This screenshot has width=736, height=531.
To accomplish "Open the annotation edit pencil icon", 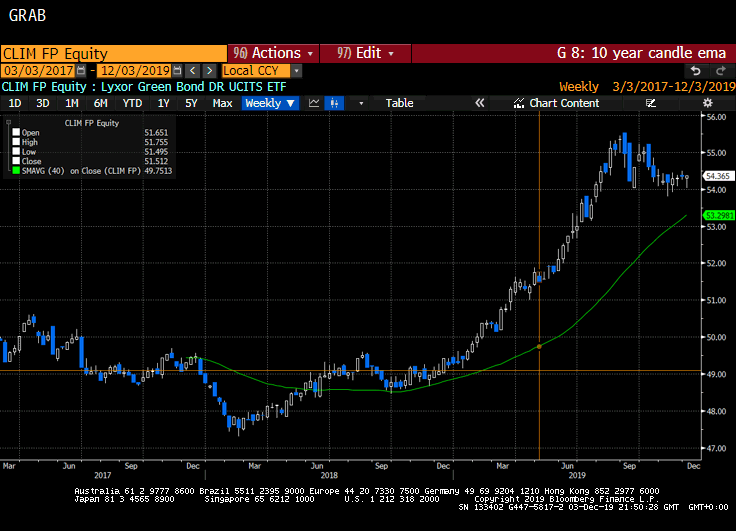I will point(651,103).
